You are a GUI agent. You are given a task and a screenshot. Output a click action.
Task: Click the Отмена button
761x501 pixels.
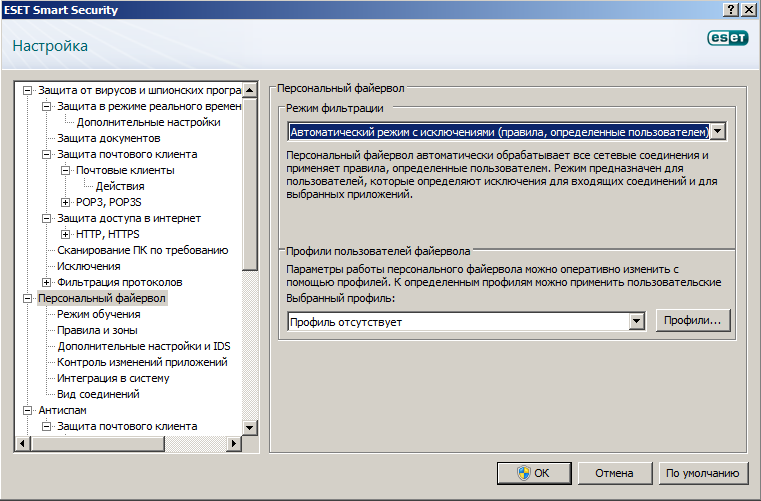click(x=614, y=473)
